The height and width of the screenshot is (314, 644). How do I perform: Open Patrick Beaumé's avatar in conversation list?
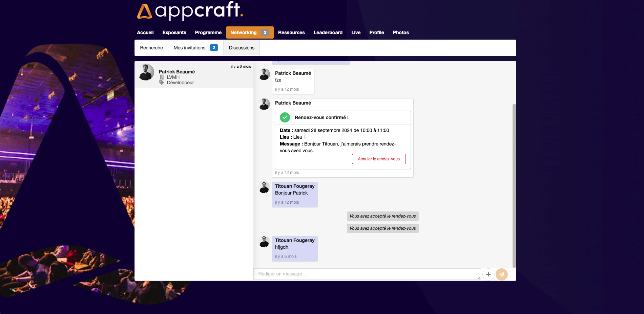point(146,72)
